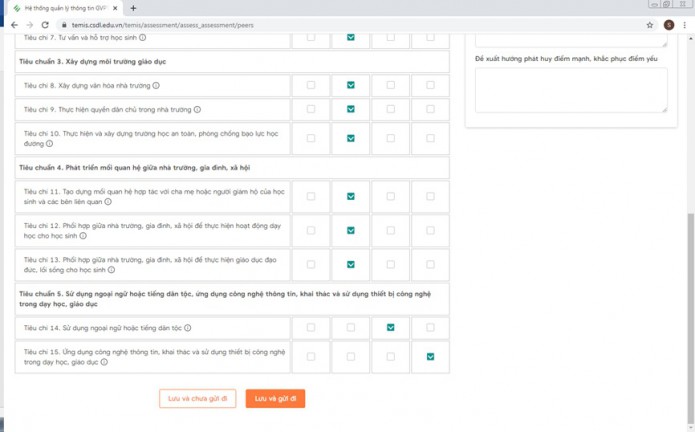Viewport: 695px width, 432px height.
Task: Click the browser reload icon
Action: (x=45, y=25)
